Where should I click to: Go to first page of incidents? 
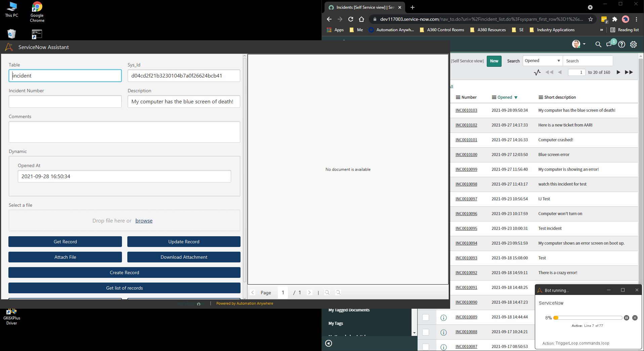tap(549, 72)
